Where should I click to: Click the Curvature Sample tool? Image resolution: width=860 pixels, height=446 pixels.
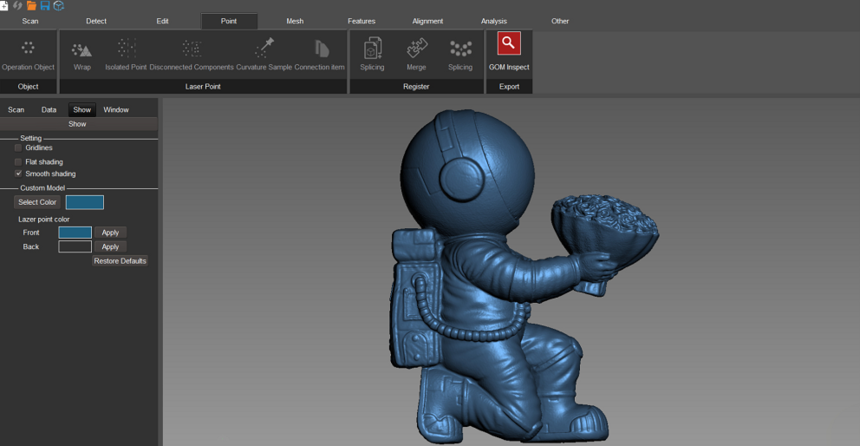(x=264, y=55)
